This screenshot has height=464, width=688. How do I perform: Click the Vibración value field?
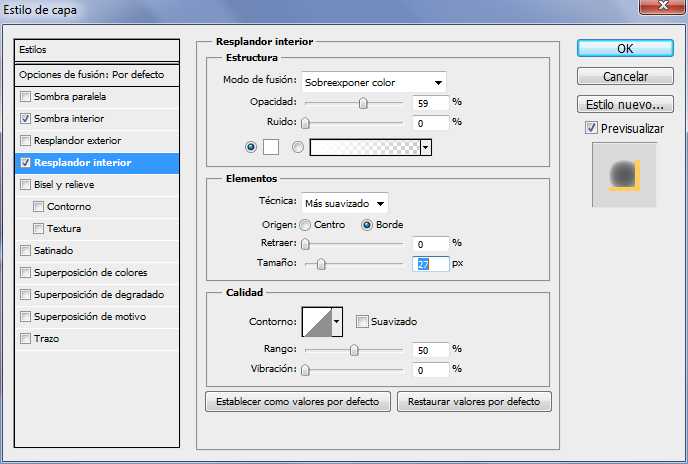[431, 370]
